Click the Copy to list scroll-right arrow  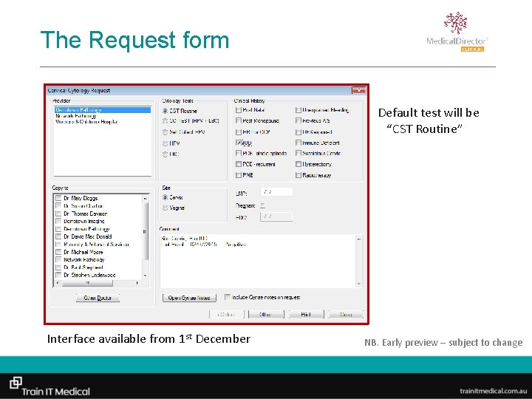click(137, 283)
